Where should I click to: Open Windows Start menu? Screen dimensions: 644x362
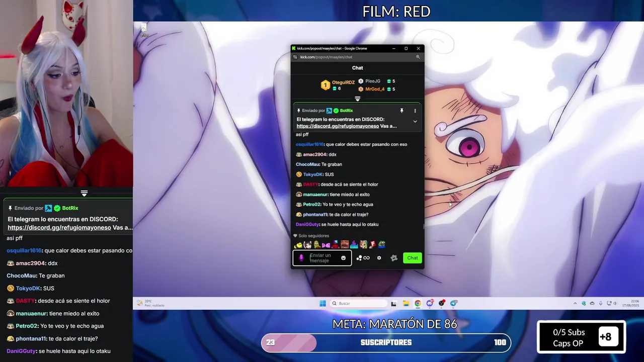[323, 303]
